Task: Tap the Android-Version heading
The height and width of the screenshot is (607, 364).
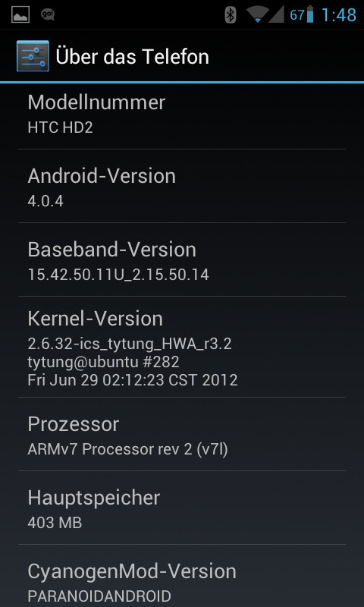Action: coord(102,176)
